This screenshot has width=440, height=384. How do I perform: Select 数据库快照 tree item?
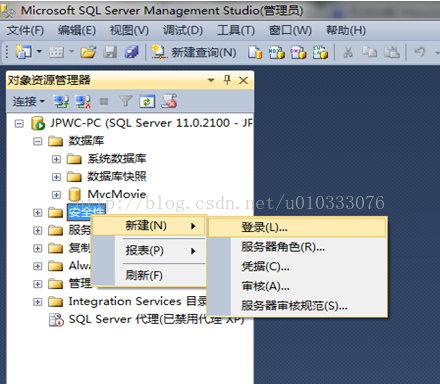tap(117, 176)
